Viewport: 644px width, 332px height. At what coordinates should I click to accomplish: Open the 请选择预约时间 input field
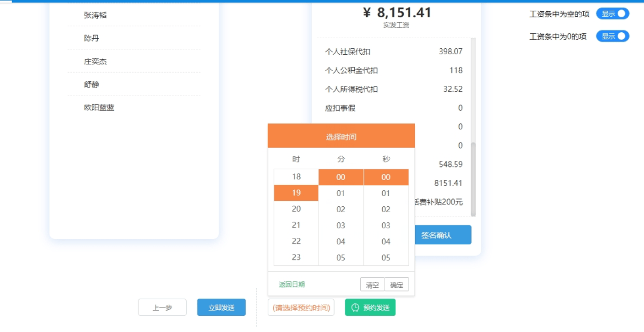tap(301, 308)
